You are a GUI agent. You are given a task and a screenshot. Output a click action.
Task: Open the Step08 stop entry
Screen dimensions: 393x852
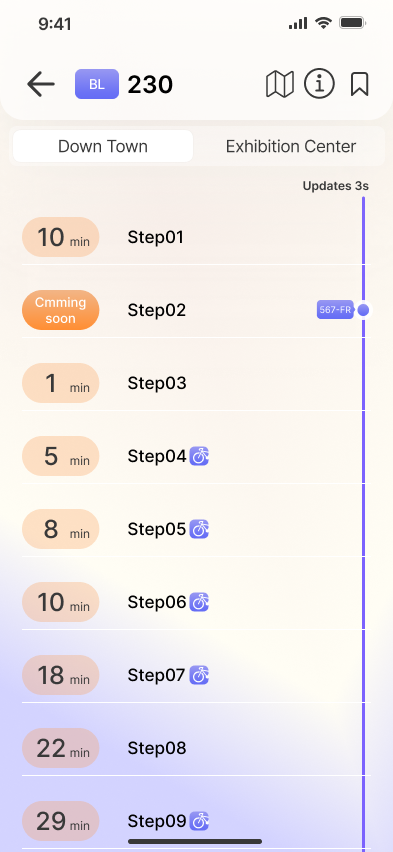coord(196,748)
